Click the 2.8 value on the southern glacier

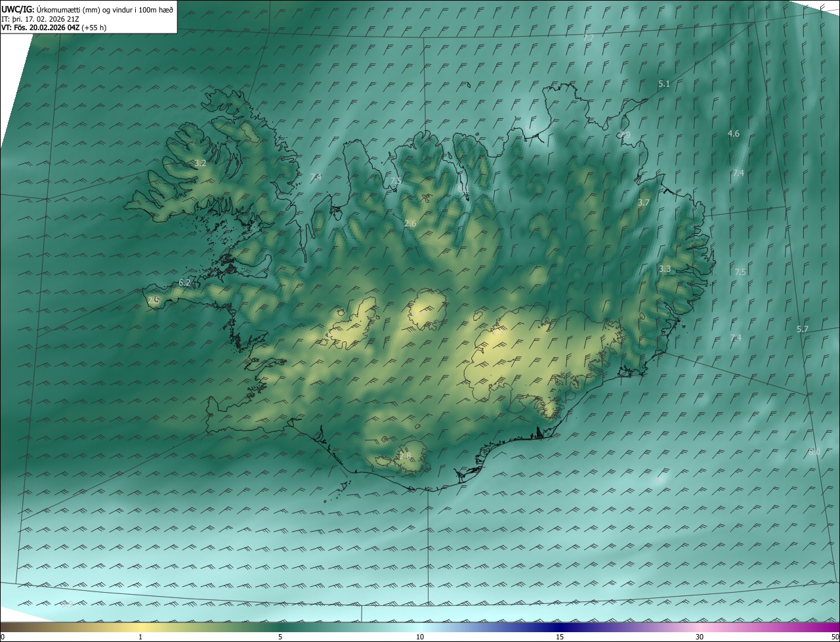(x=404, y=456)
